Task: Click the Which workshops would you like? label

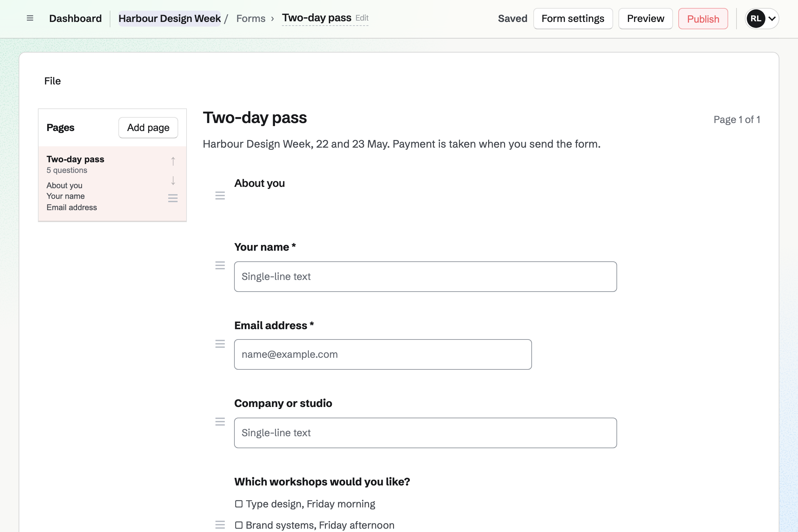Action: coord(322,482)
